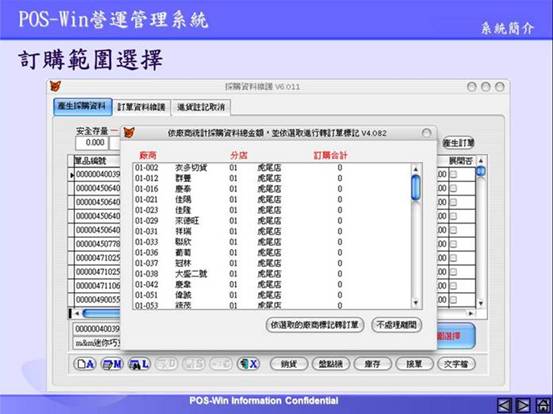This screenshot has width=553, height=414.
Task: Select vendor row 01-029
Action: point(272,221)
